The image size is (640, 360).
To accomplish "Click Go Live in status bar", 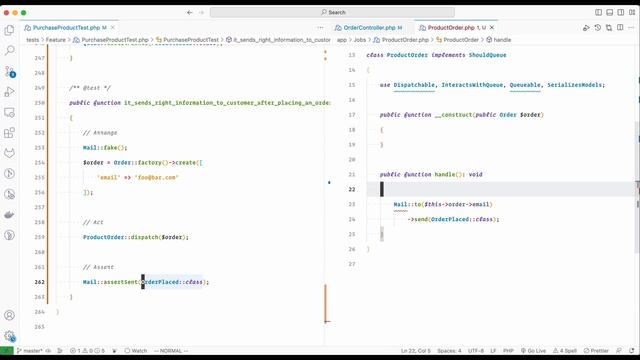I will tap(533, 351).
